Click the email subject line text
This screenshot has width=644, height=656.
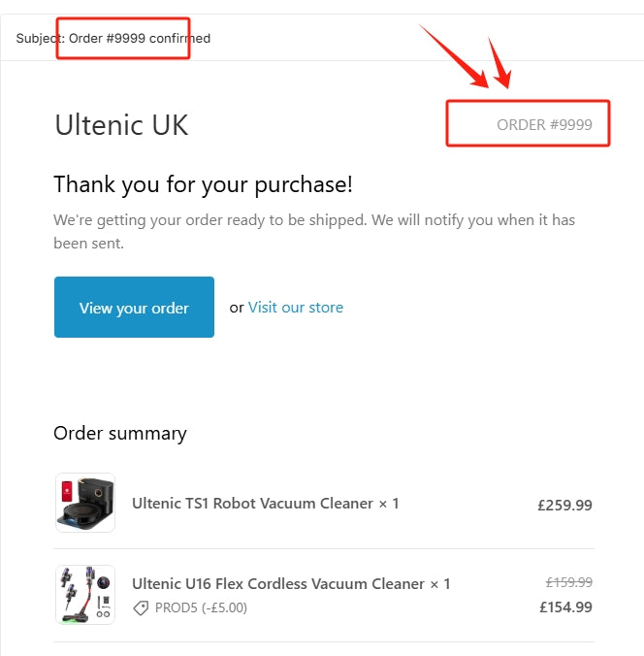(x=113, y=39)
